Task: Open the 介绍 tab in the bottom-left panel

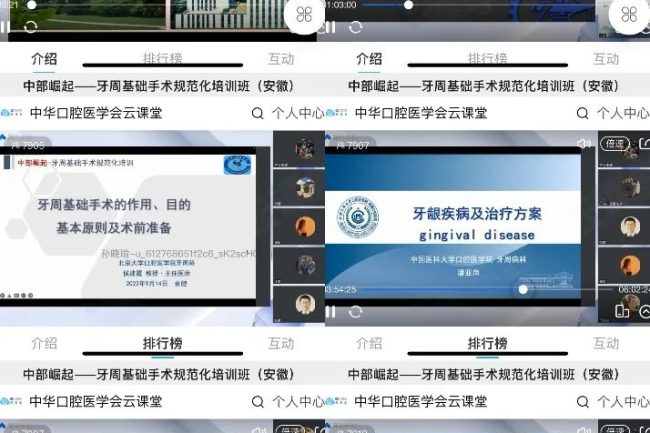Action: [x=44, y=343]
